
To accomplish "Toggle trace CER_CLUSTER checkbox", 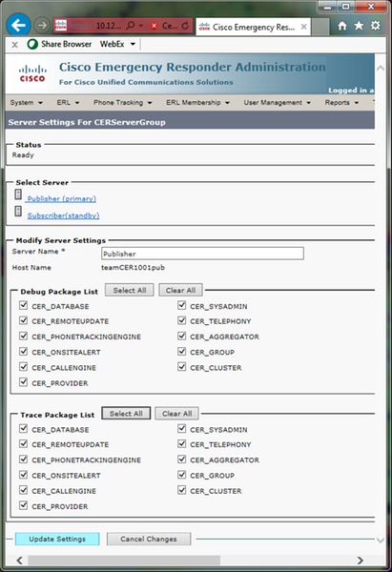I will tap(182, 490).
